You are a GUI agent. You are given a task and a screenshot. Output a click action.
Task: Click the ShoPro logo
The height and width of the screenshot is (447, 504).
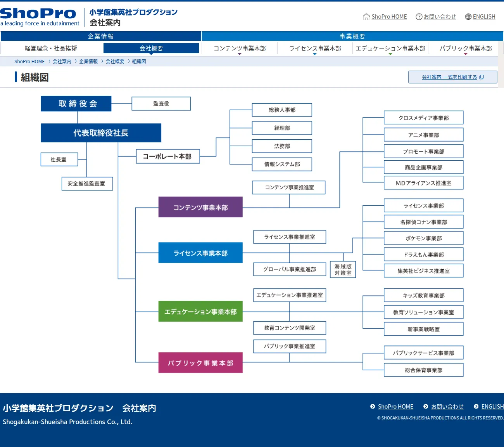coord(40,17)
